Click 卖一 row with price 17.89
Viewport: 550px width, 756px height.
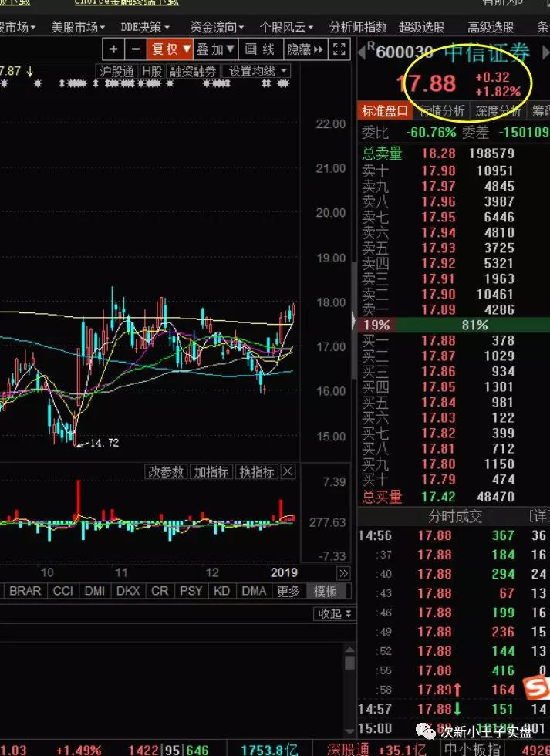click(454, 309)
